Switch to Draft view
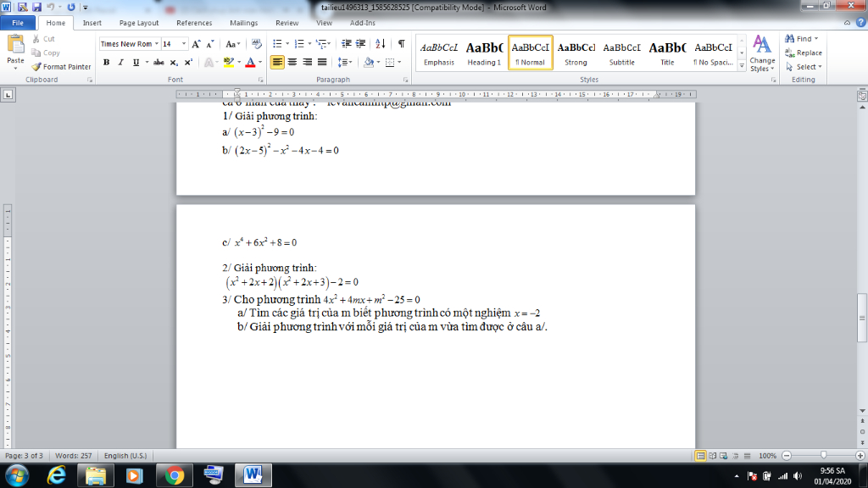Image resolution: width=868 pixels, height=488 pixels. tap(748, 456)
